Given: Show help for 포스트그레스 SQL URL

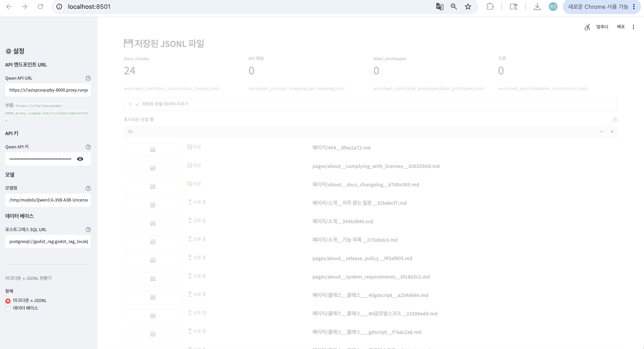Looking at the screenshot, I should [88, 230].
